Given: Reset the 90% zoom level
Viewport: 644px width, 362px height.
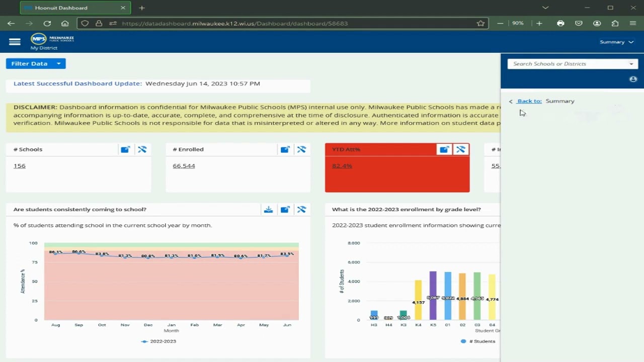Looking at the screenshot, I should pyautogui.click(x=518, y=24).
